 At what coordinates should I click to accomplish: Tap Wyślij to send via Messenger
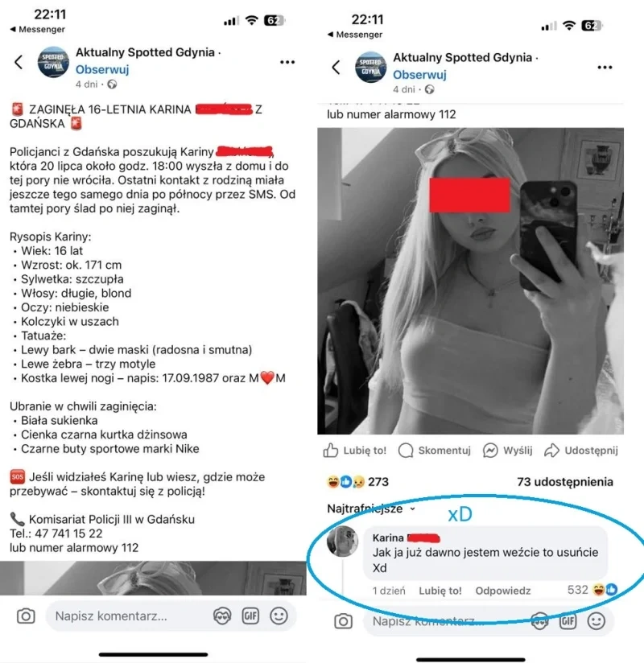coord(507,451)
